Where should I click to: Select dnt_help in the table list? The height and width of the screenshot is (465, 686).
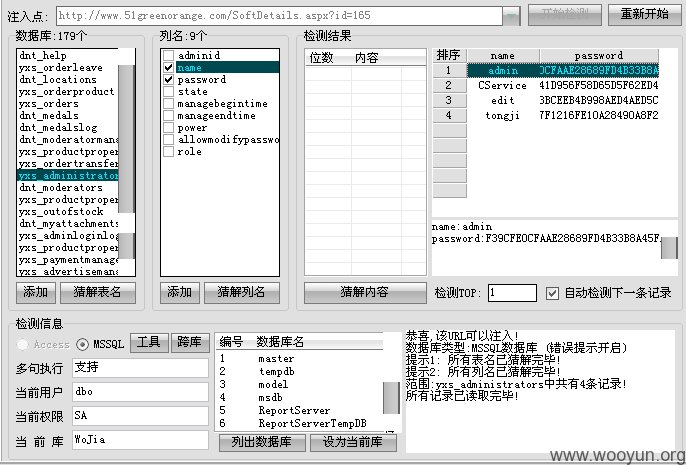(68, 56)
